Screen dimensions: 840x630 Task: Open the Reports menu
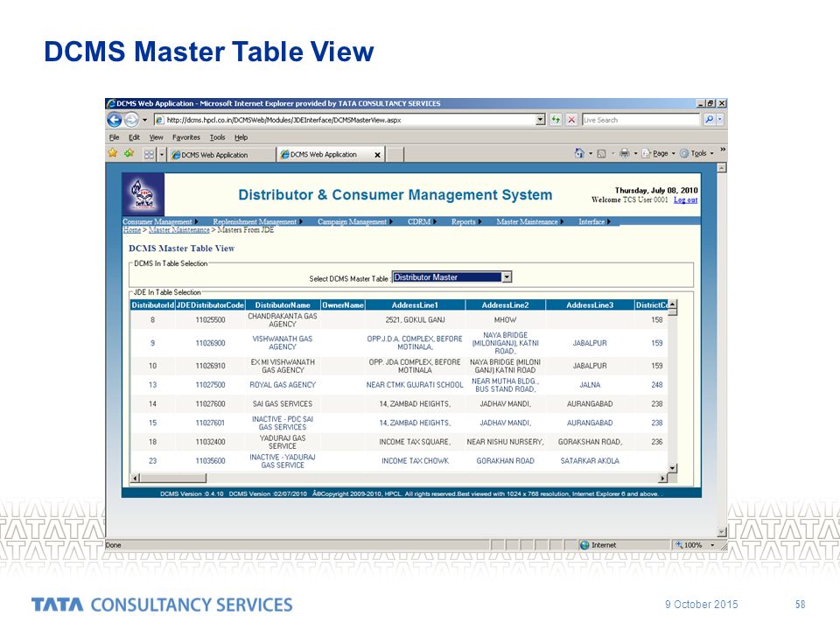tap(466, 221)
